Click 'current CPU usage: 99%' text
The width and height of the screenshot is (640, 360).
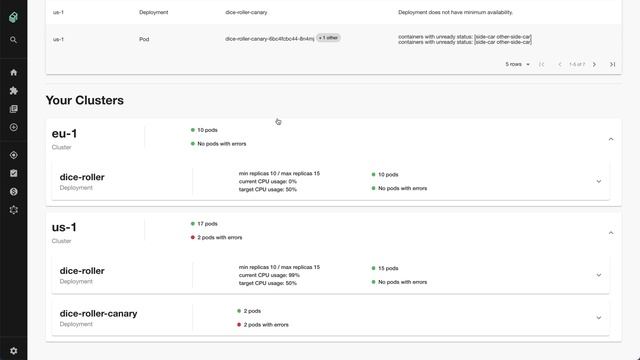(x=269, y=275)
